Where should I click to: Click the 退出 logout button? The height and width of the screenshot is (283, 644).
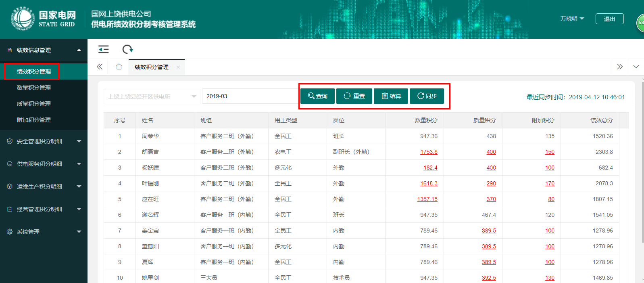(x=609, y=19)
